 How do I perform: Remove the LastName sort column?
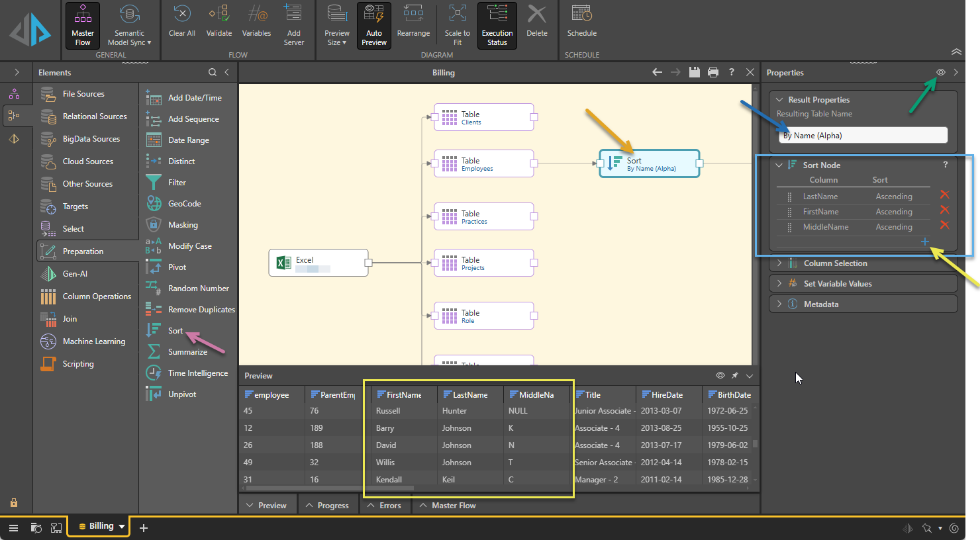944,195
